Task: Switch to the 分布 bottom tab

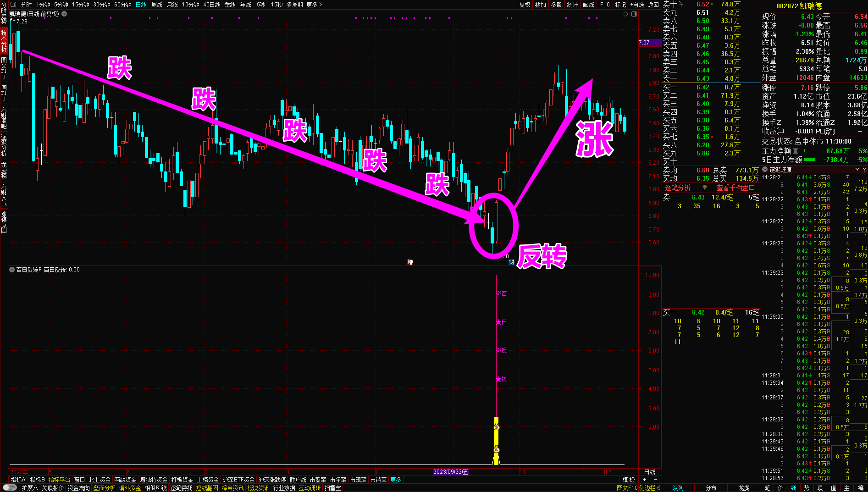Action: (x=711, y=488)
